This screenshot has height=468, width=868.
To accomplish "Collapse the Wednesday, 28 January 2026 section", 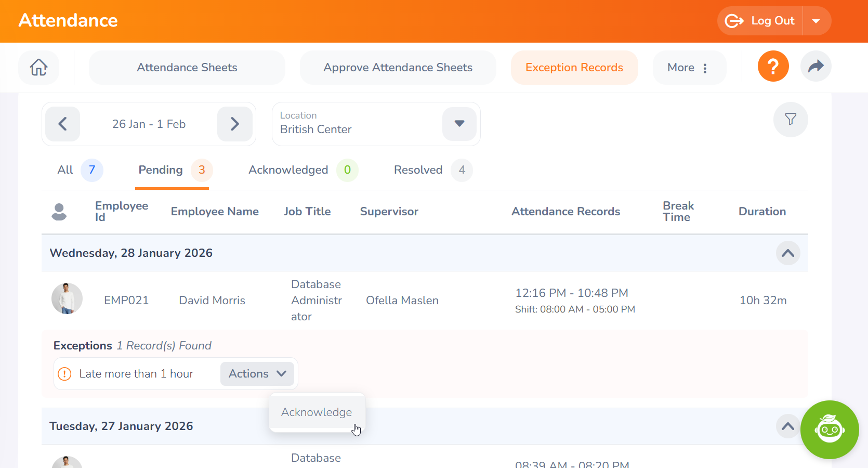I will click(x=787, y=253).
